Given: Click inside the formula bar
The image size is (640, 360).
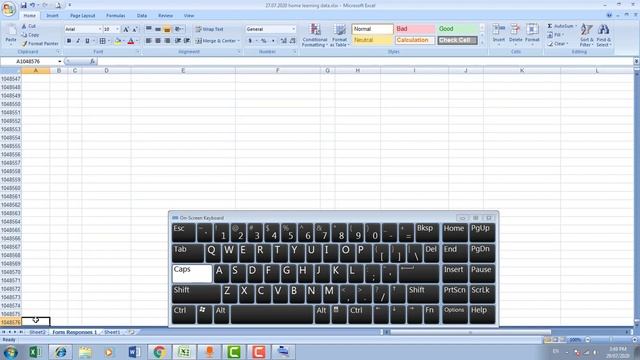Looking at the screenshot, I should pos(365,61).
